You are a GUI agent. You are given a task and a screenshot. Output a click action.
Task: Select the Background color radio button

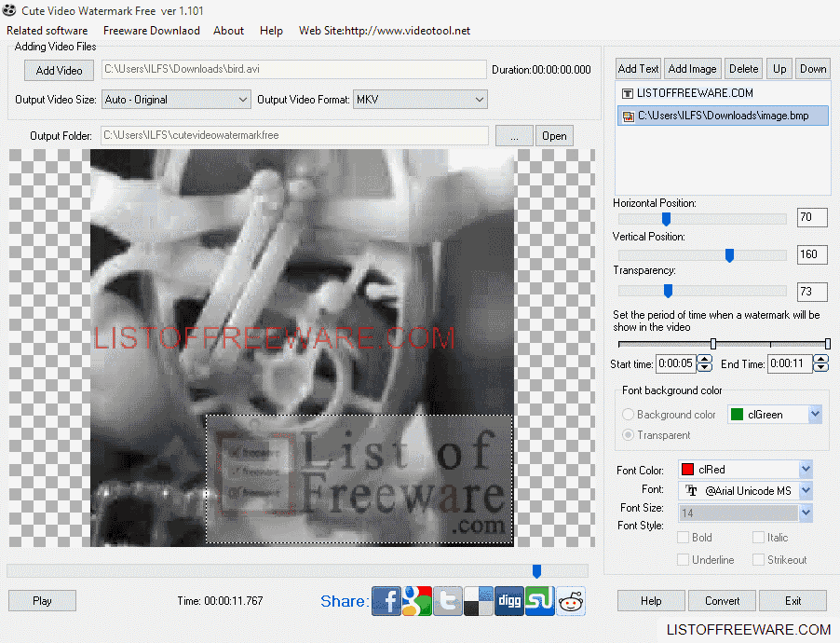coord(628,415)
